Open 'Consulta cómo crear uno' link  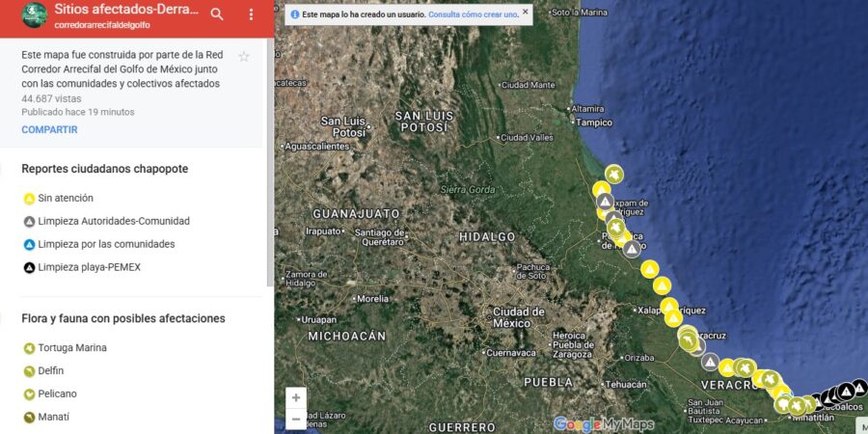473,14
